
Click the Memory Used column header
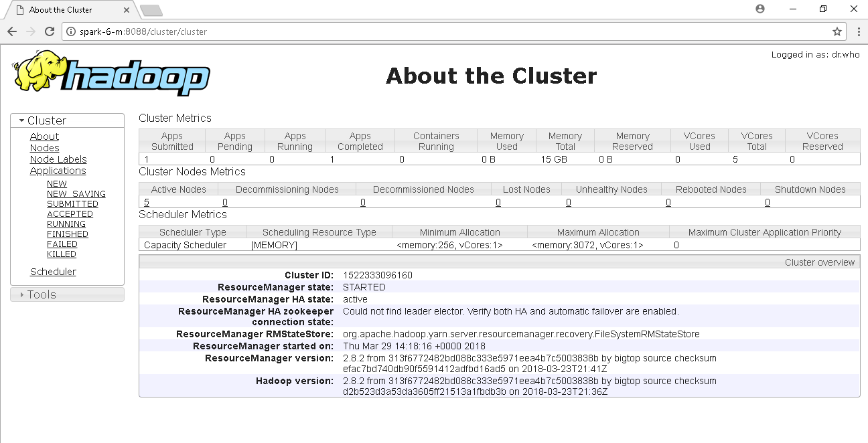point(507,141)
